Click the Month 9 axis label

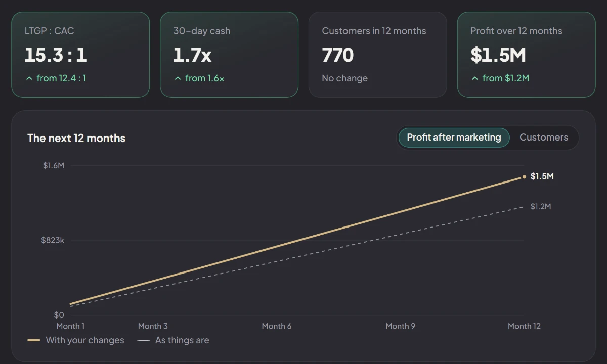click(401, 326)
